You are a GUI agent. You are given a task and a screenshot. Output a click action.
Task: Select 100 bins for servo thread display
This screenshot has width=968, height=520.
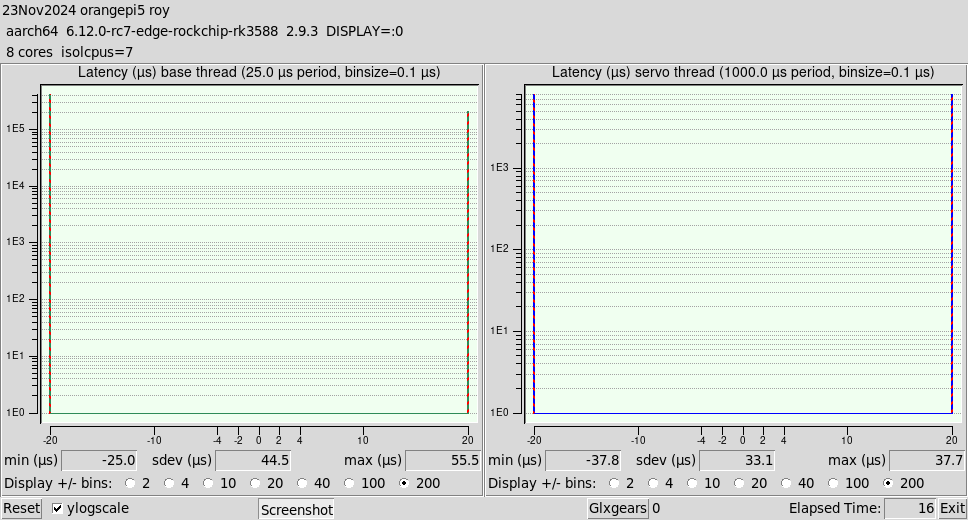point(833,483)
